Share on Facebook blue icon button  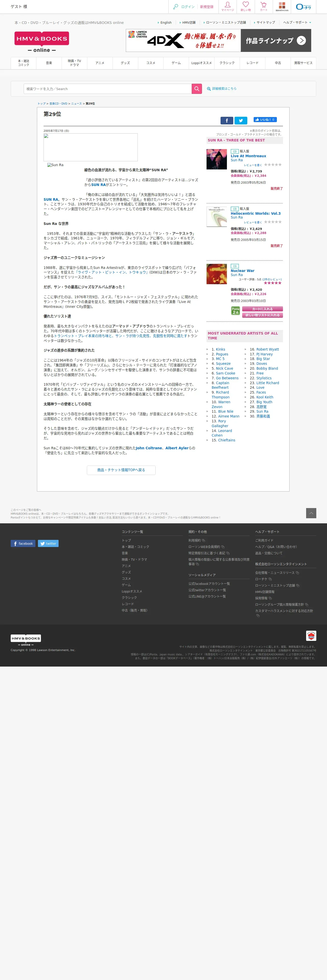pos(227,121)
